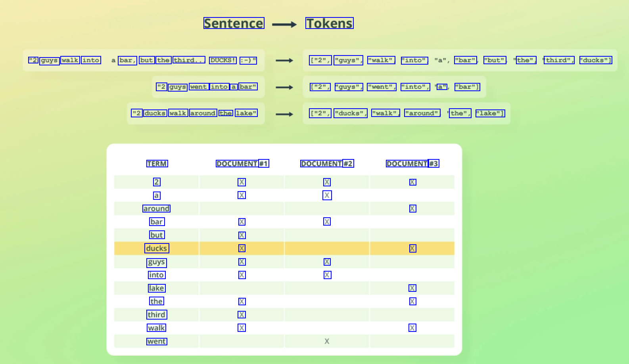629x364 pixels.
Task: Toggle the "but" mark in Document #1 column
Action: 242,235
